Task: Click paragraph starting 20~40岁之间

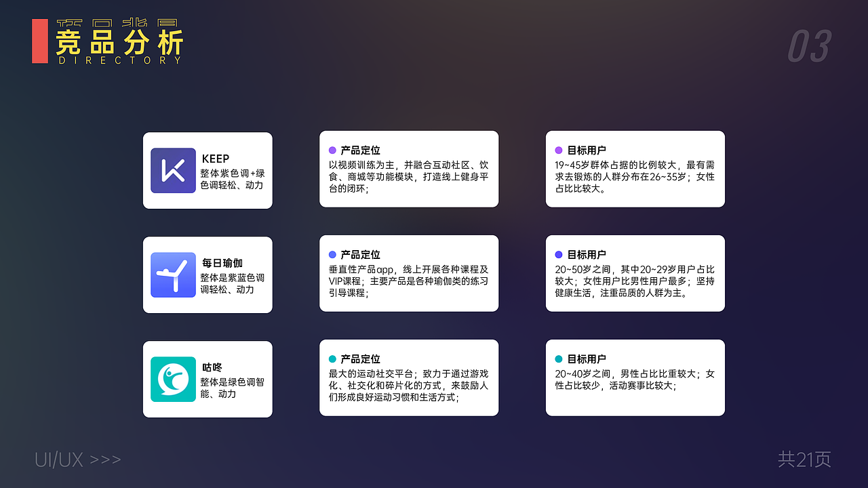Action: (x=635, y=380)
